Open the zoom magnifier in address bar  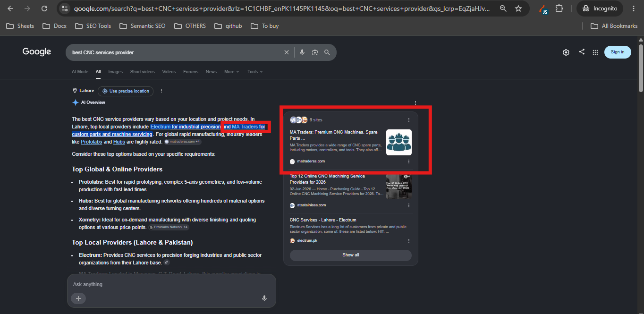[503, 8]
